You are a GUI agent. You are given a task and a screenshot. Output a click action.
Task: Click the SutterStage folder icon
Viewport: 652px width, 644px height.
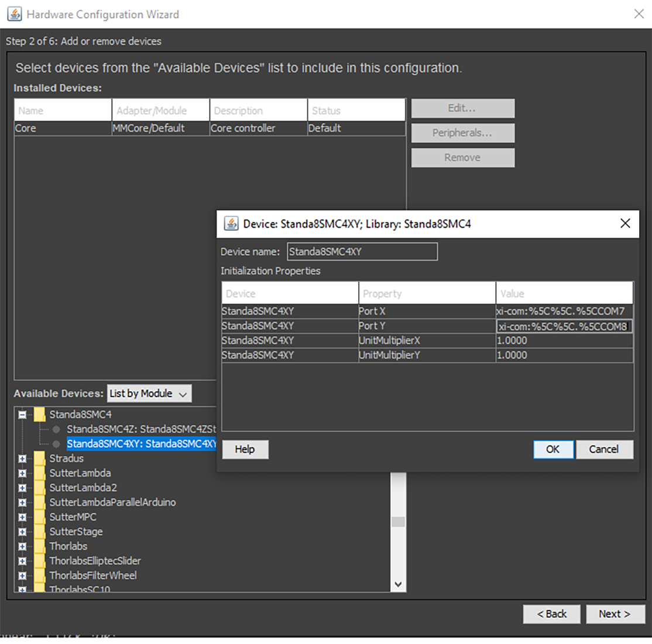(40, 532)
